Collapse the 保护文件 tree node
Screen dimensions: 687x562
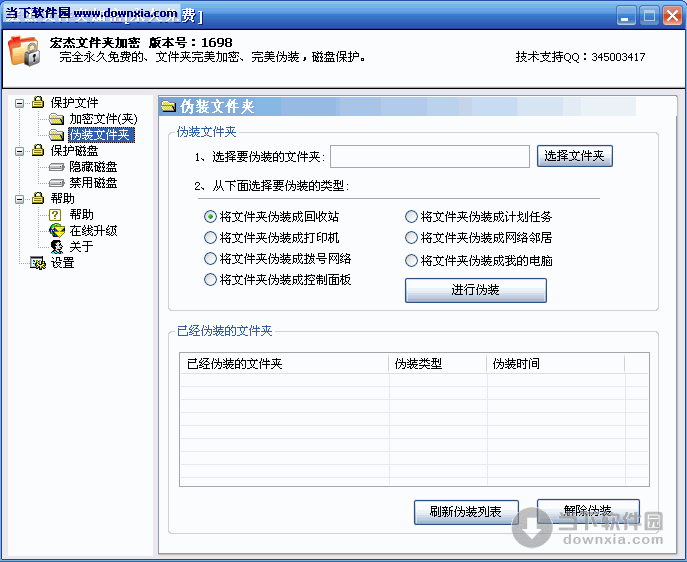pyautogui.click(x=19, y=103)
